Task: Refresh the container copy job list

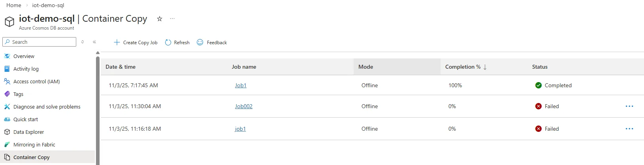Action: click(x=177, y=43)
